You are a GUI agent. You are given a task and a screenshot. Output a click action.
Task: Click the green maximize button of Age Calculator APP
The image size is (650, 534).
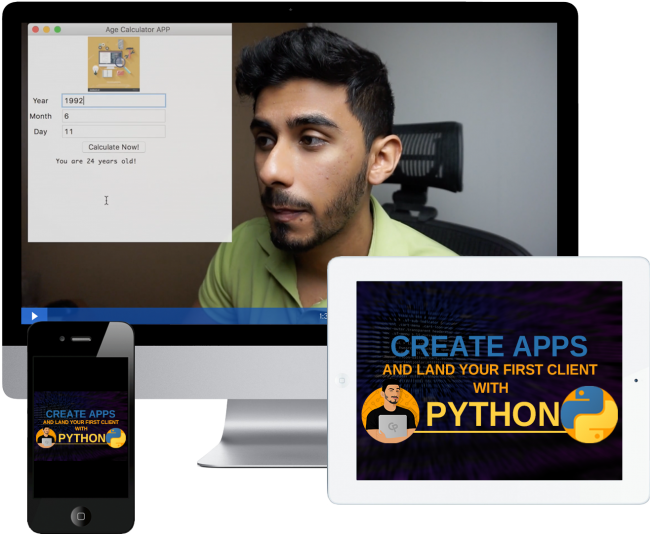tap(58, 29)
